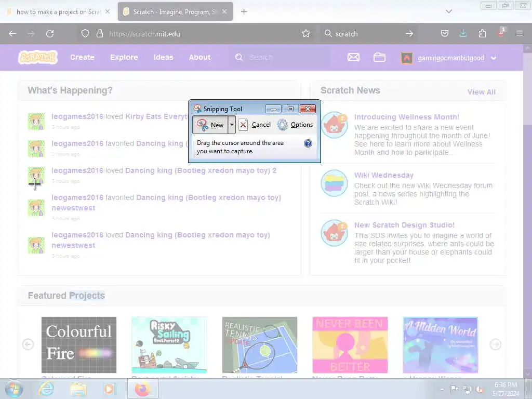Launch Internet Explorer from the taskbar

46,389
